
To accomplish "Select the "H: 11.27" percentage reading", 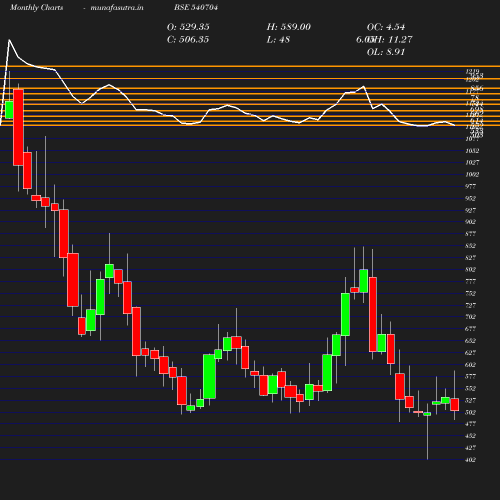I will [393, 40].
